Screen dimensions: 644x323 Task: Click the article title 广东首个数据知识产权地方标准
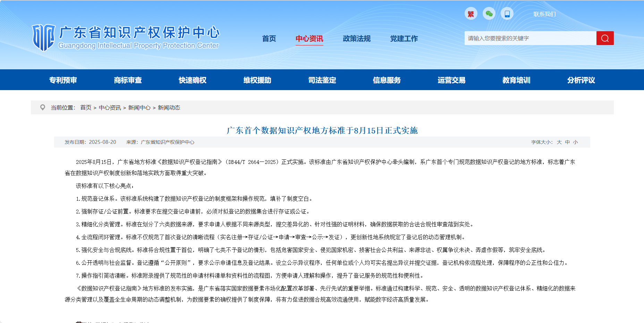322,130
